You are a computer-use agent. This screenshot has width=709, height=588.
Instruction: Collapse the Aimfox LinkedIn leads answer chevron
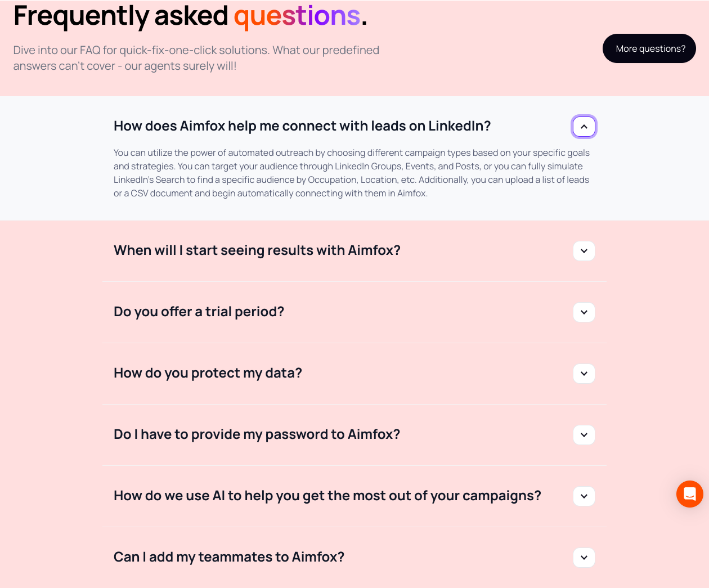click(x=584, y=127)
